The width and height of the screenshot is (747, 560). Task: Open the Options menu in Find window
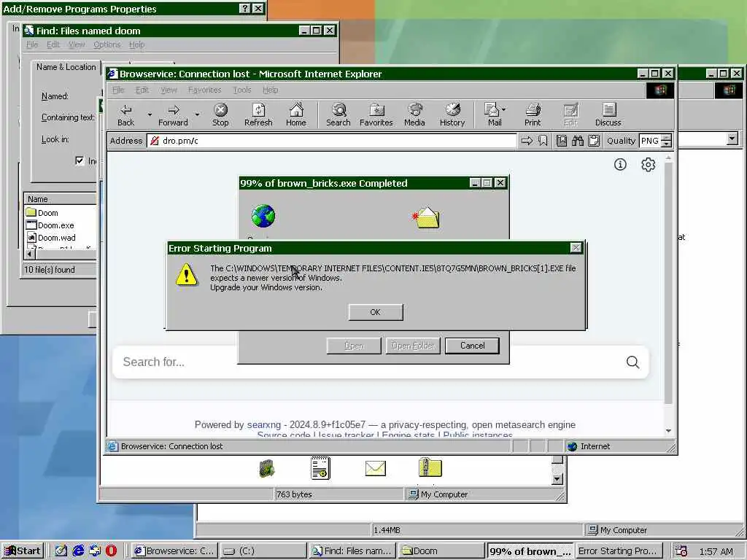pos(107,44)
